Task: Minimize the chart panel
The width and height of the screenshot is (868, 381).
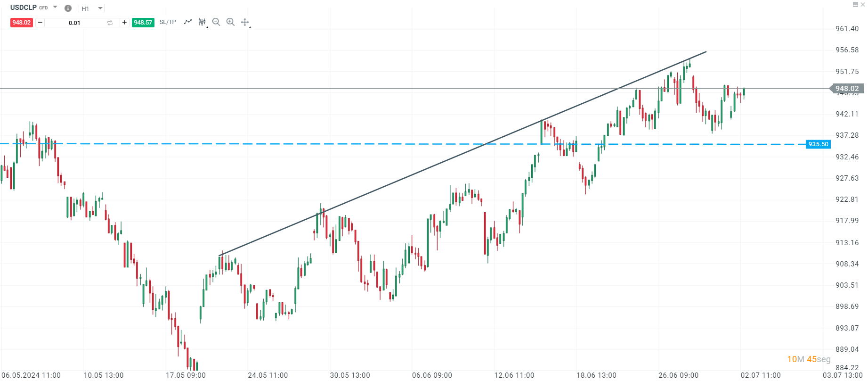Action: [x=855, y=5]
